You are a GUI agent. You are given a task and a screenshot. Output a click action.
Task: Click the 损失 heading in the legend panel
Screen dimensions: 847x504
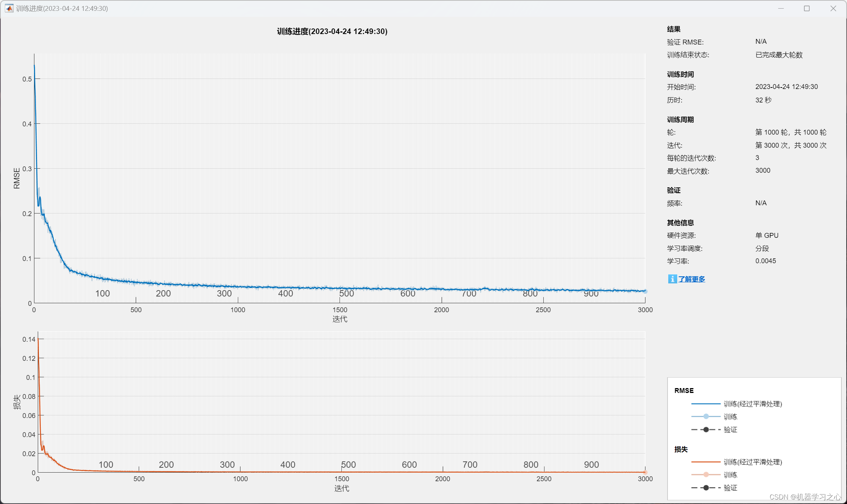(681, 449)
